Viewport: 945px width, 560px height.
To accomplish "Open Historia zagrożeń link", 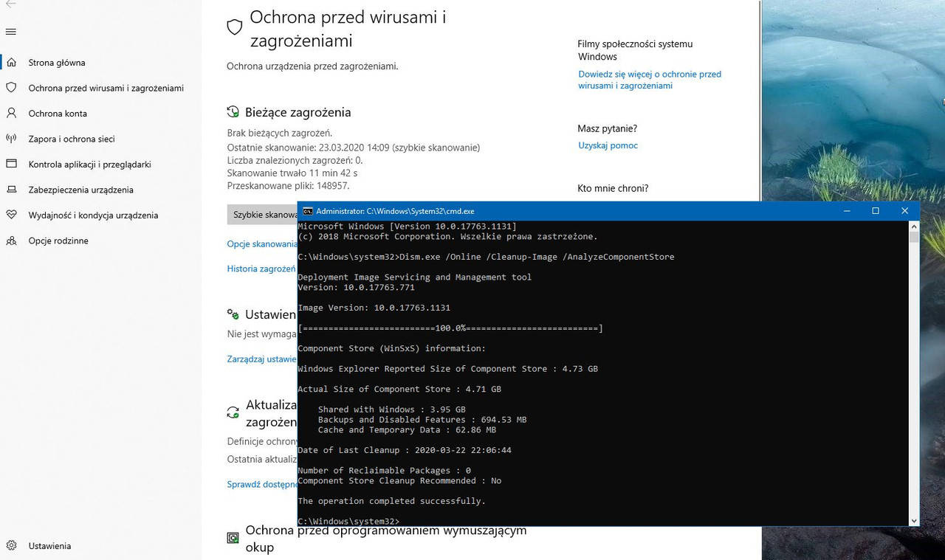I will [x=262, y=269].
